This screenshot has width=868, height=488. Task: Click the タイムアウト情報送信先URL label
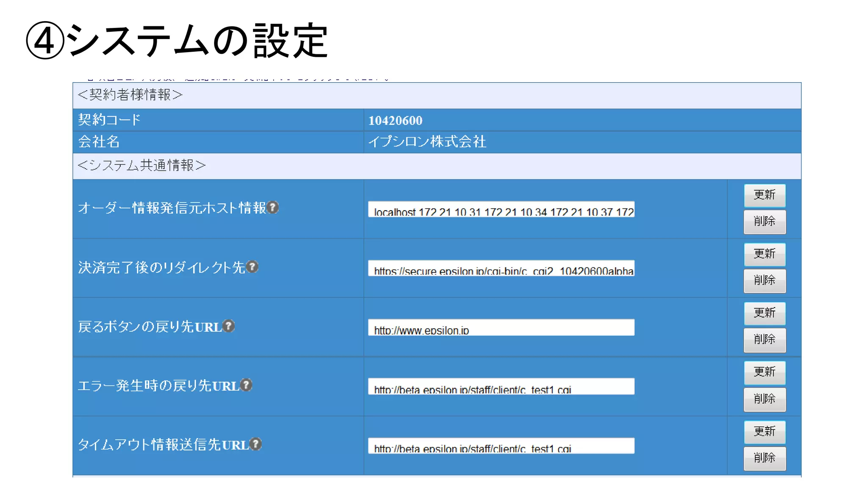(x=163, y=444)
